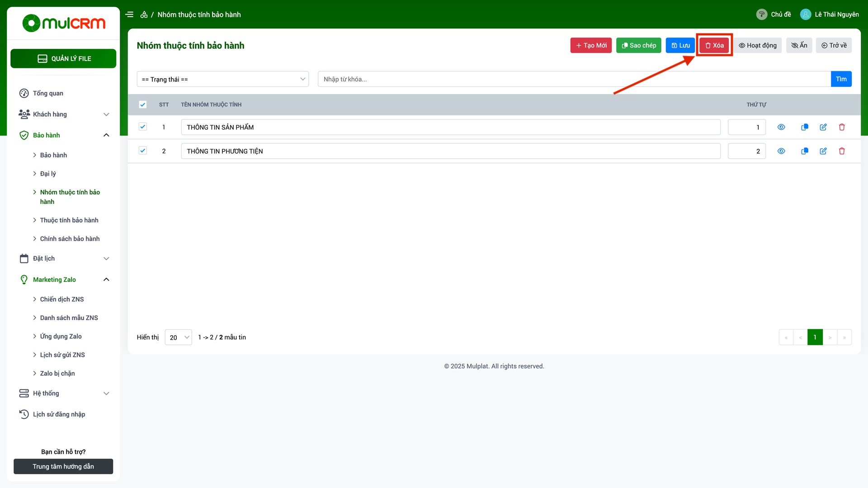Viewport: 868px width, 488px height.
Task: Open the Trạng thái status dropdown
Action: [223, 79]
